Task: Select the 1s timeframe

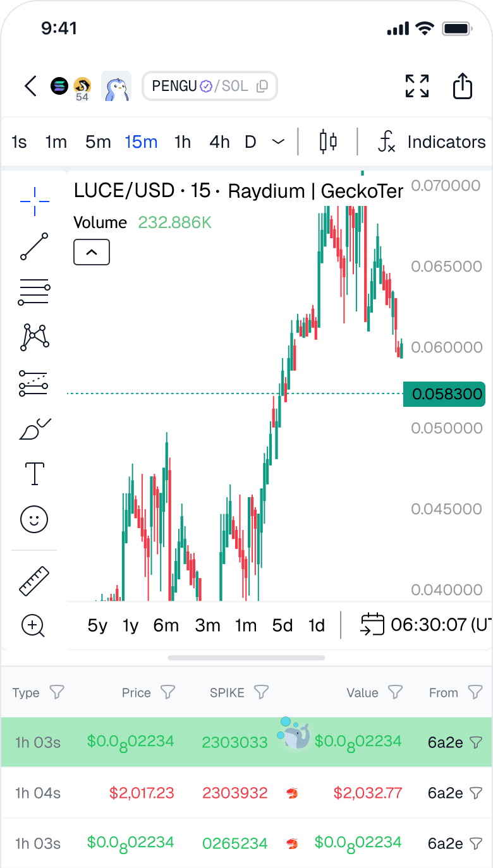Action: pos(19,142)
